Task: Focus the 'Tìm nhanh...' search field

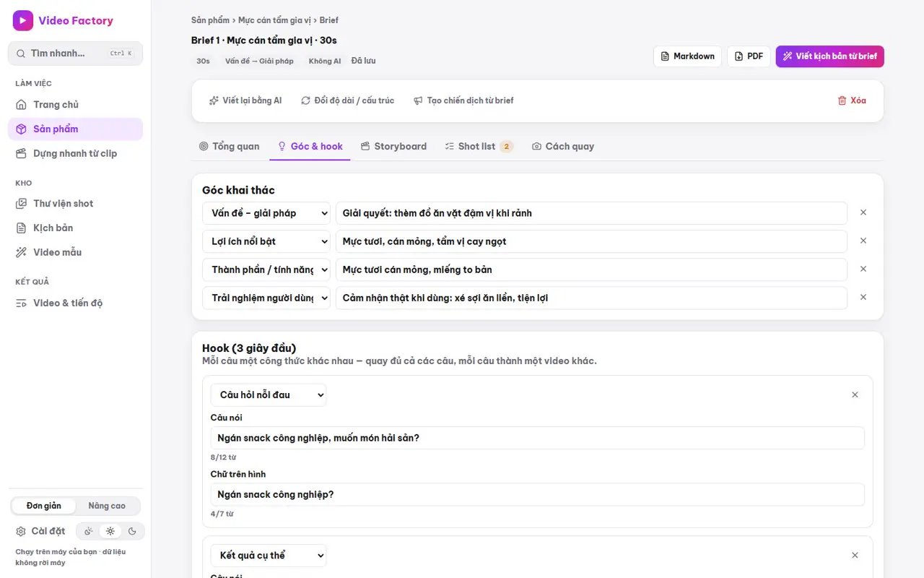Action: click(x=75, y=53)
